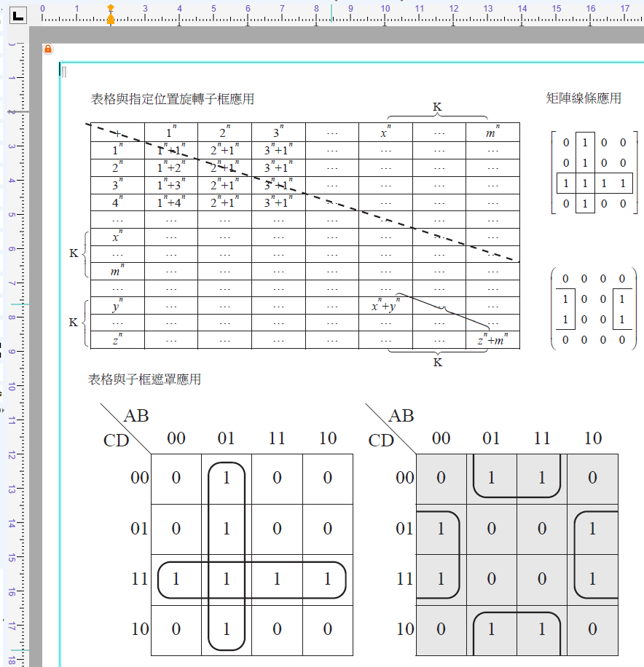The image size is (644, 667).
Task: Click the K label beside the yⁿ to zⁿ rows
Action: click(73, 323)
